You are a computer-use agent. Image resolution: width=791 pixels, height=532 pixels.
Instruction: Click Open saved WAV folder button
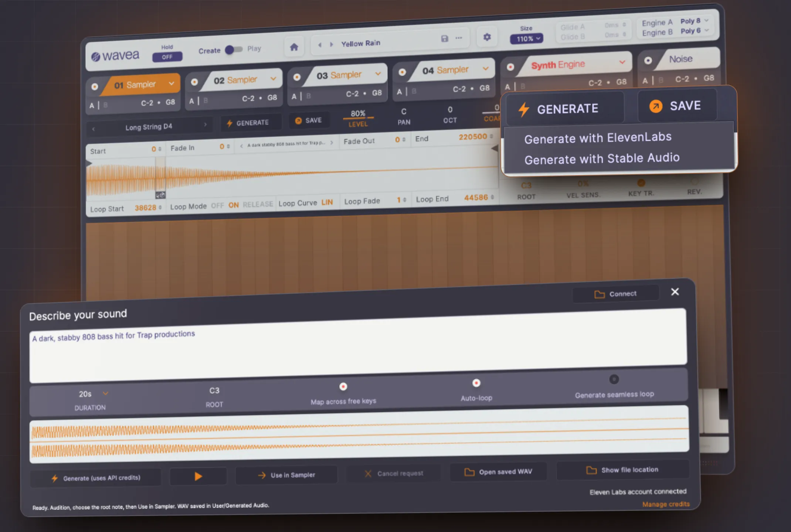(x=498, y=472)
